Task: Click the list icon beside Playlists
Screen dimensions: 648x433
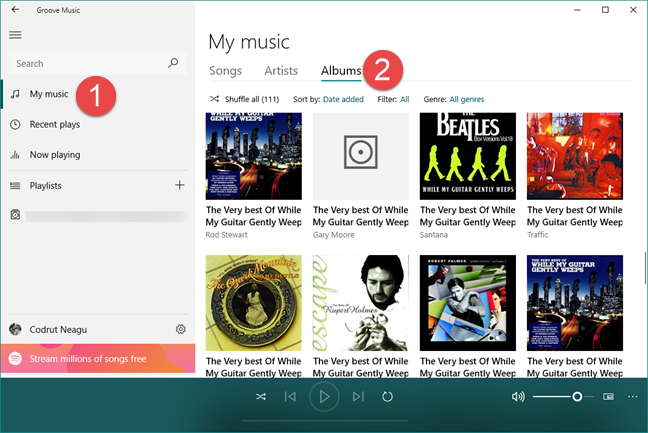Action: click(x=15, y=186)
